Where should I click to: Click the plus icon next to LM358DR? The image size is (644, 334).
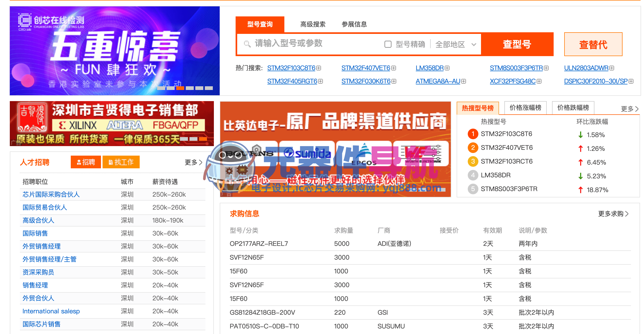[x=447, y=68]
